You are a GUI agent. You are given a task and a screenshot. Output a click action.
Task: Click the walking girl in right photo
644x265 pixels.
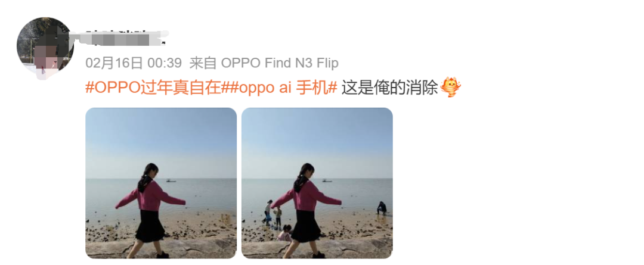(306, 210)
